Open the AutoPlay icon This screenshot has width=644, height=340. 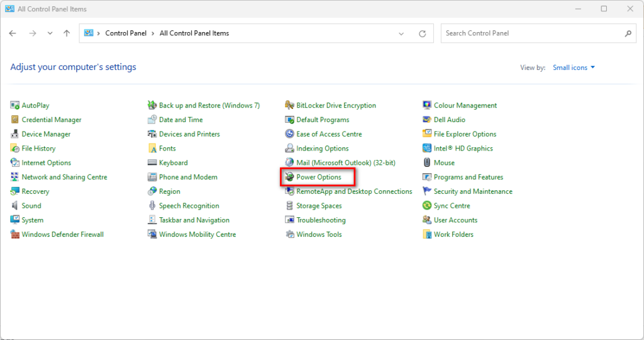tap(15, 105)
